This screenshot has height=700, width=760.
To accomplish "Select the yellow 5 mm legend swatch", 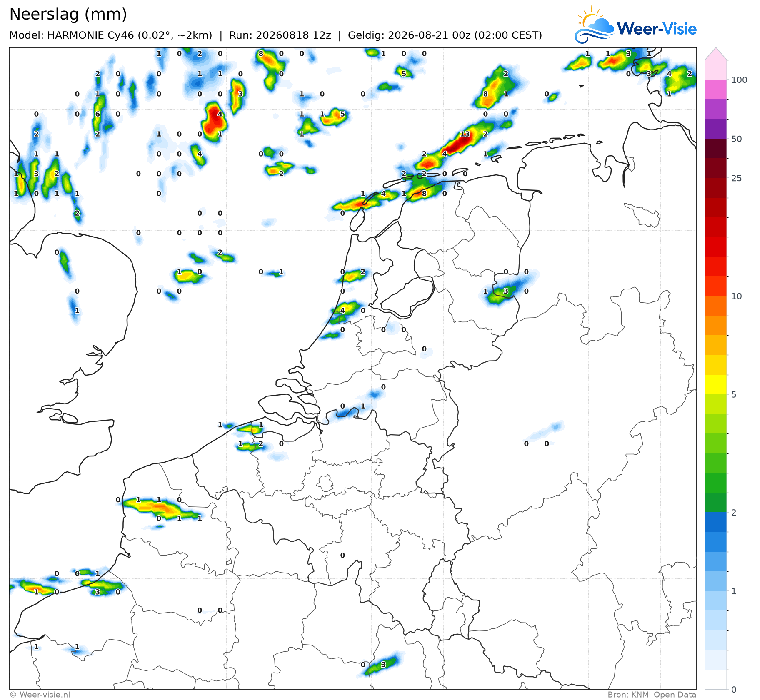I will [x=716, y=385].
